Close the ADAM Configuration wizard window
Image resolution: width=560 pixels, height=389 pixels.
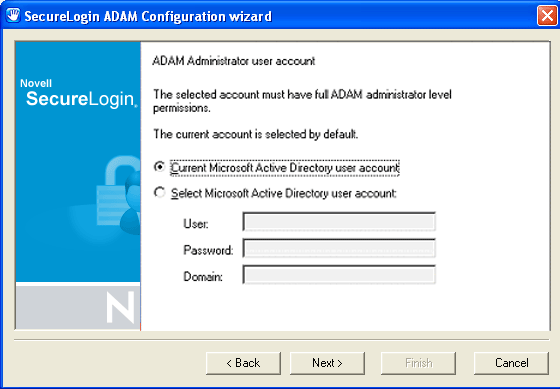pyautogui.click(x=547, y=16)
